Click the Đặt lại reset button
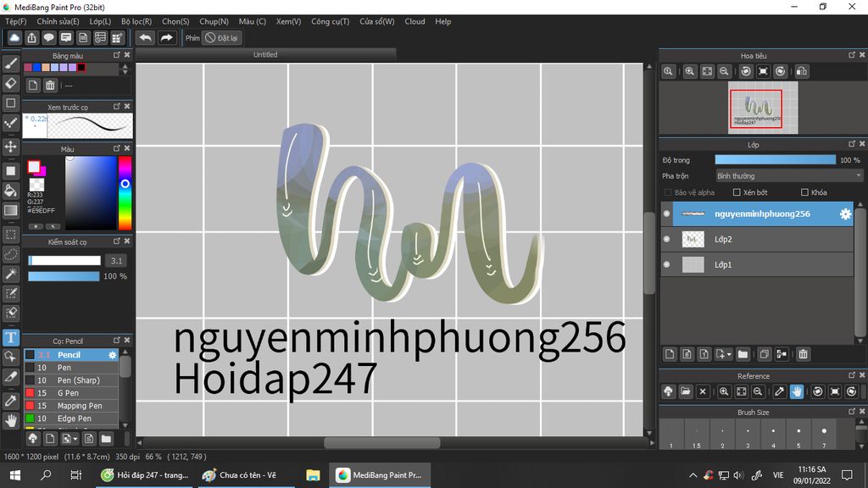The height and width of the screenshot is (488, 868). [222, 38]
